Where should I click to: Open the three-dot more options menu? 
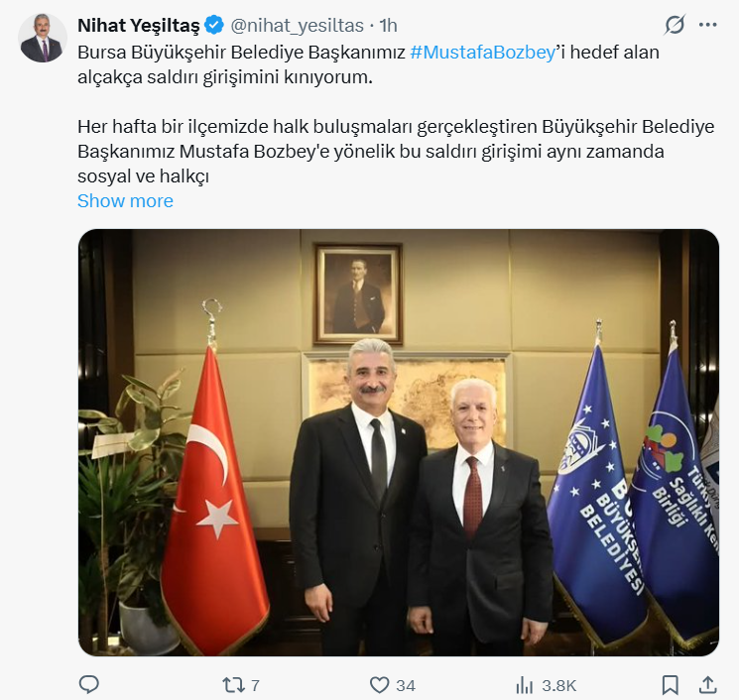coord(707,25)
